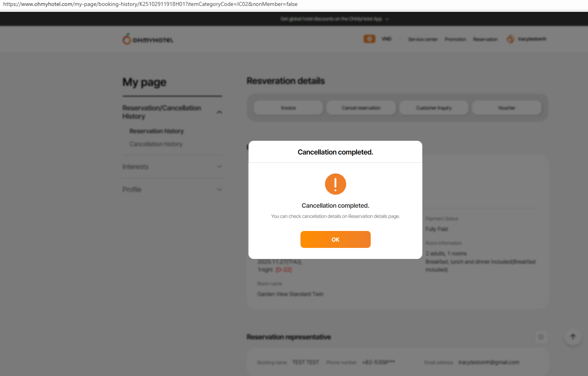Click the phone number '+82-5358***'
The width and height of the screenshot is (588, 376).
[x=378, y=362]
